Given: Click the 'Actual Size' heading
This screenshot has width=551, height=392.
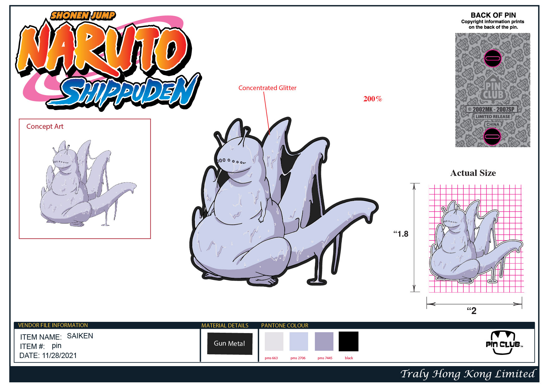Looking at the screenshot, I should [473, 173].
